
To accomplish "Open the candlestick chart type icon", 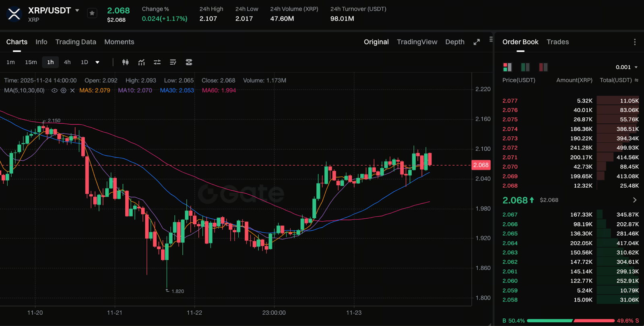I will click(x=126, y=62).
